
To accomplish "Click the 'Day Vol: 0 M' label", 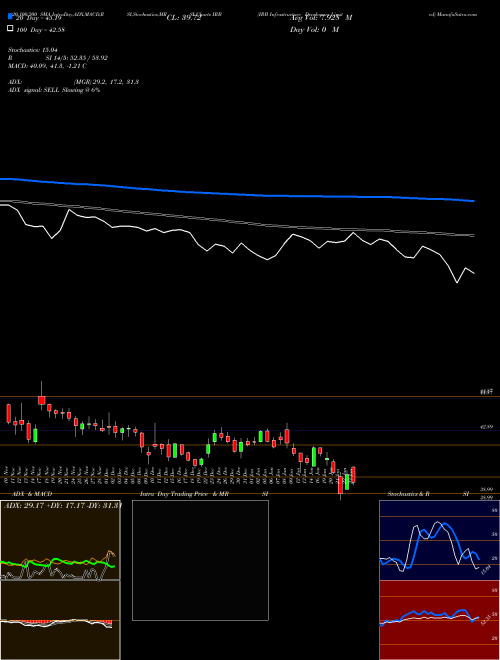I will (314, 30).
